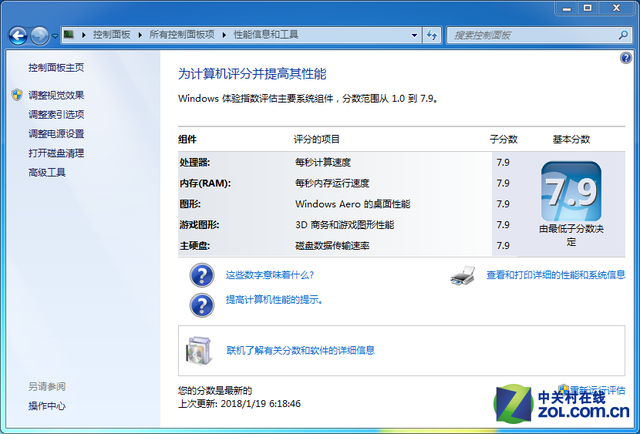The width and height of the screenshot is (640, 434).
Task: Click the 处理器 row label
Action: click(x=195, y=162)
